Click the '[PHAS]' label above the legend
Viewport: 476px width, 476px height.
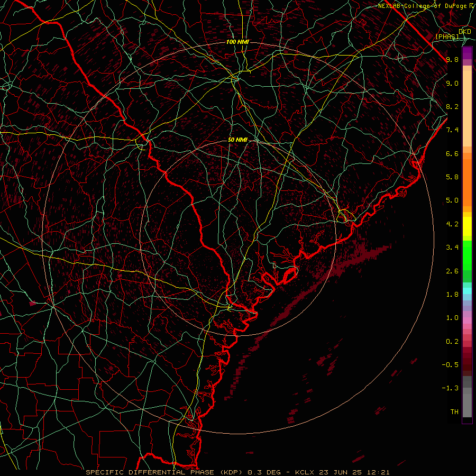[447, 36]
